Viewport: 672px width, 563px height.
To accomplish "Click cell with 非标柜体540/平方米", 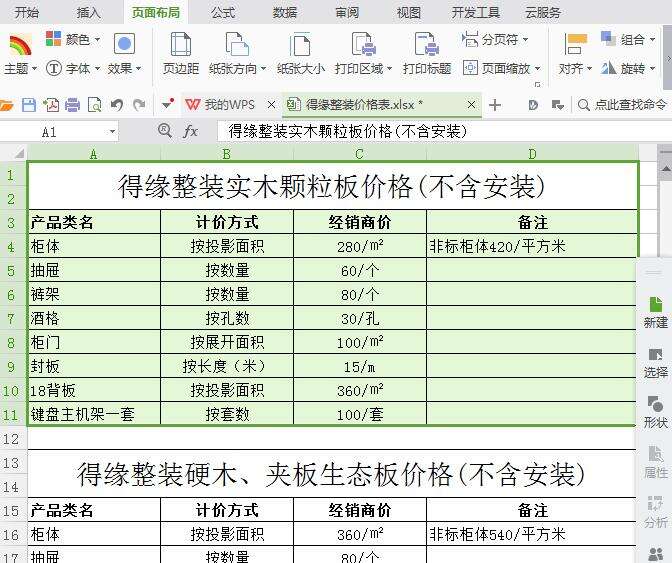I will coord(531,534).
